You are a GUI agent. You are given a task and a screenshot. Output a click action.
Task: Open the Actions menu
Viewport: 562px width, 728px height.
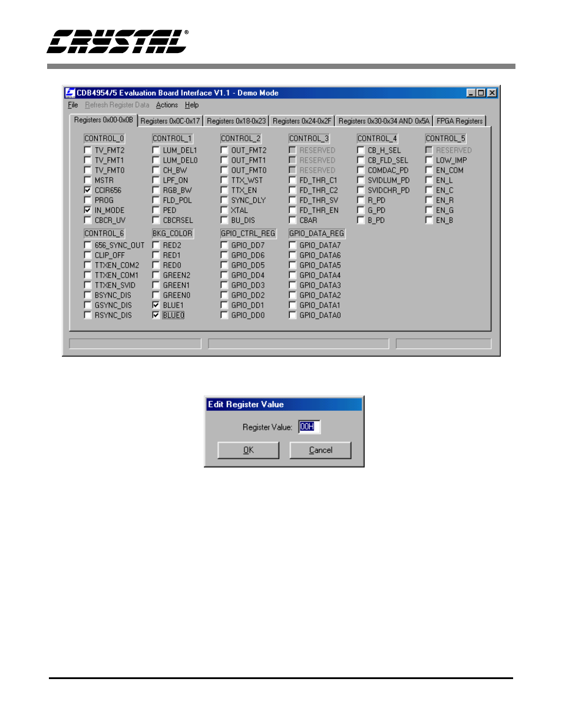[x=167, y=105]
